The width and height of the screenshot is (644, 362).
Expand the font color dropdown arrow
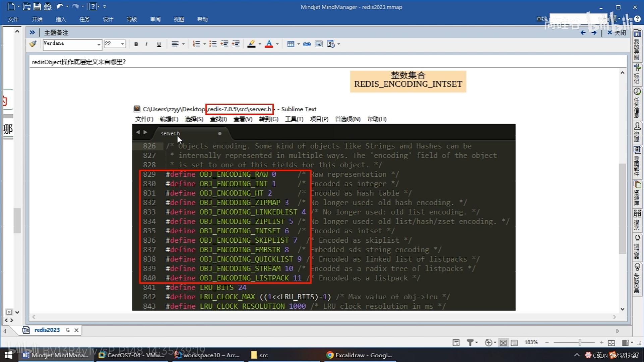[x=277, y=44]
